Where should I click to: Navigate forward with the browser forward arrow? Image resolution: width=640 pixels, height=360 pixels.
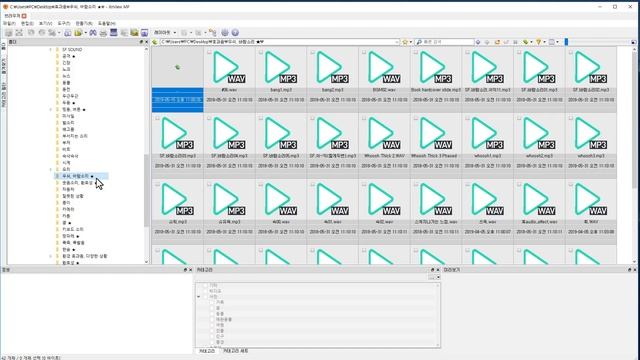[x=487, y=42]
